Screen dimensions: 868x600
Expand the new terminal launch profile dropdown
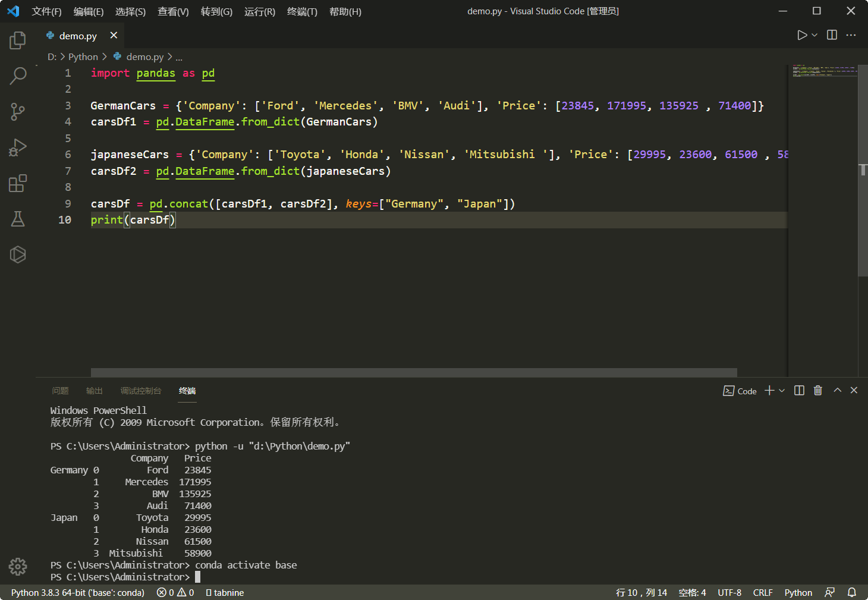click(782, 391)
